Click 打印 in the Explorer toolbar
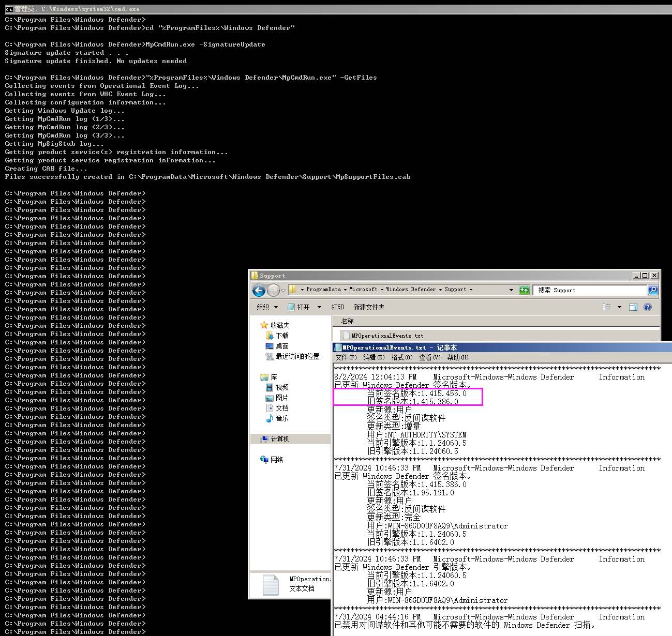Image resolution: width=672 pixels, height=636 pixels. 337,307
